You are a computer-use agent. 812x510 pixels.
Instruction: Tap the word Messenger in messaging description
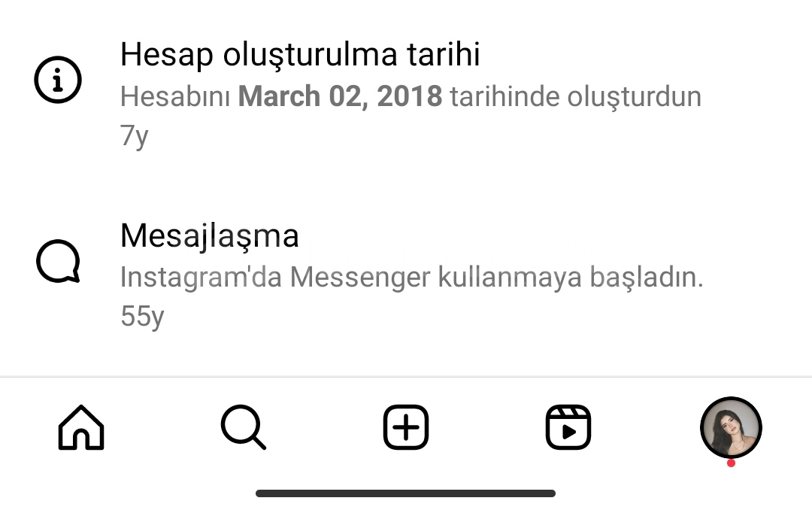(x=360, y=278)
